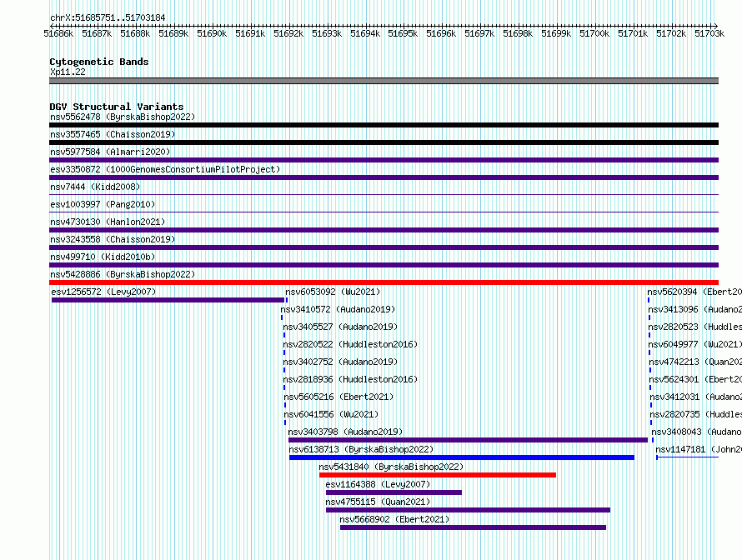Viewport: 742px width, 560px height.
Task: Click nsv3413096 variant label
Action: coord(695,309)
